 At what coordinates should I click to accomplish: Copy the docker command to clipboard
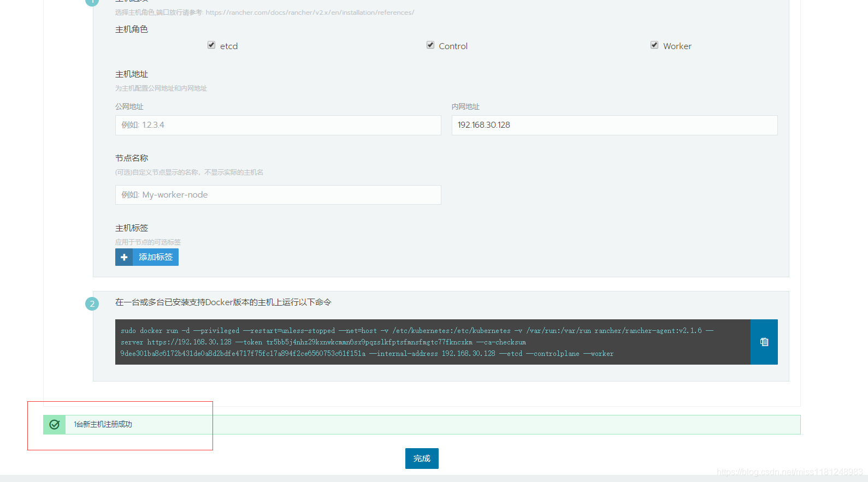point(764,342)
